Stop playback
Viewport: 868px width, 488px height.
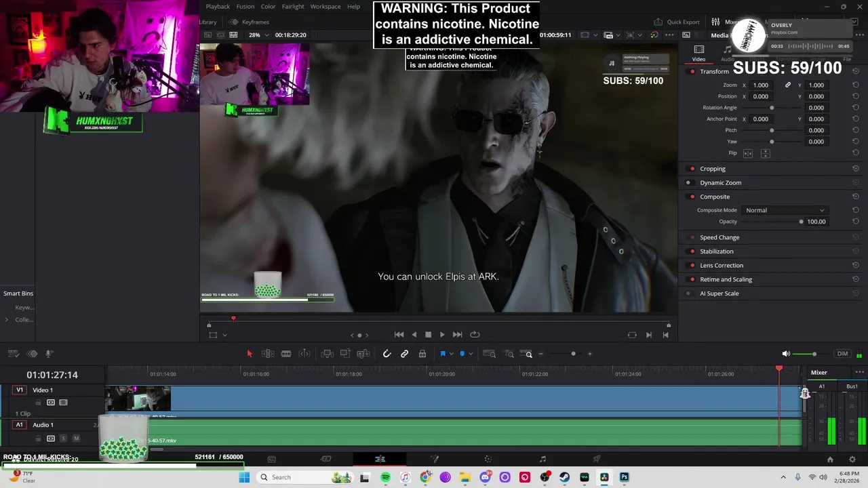coord(428,334)
